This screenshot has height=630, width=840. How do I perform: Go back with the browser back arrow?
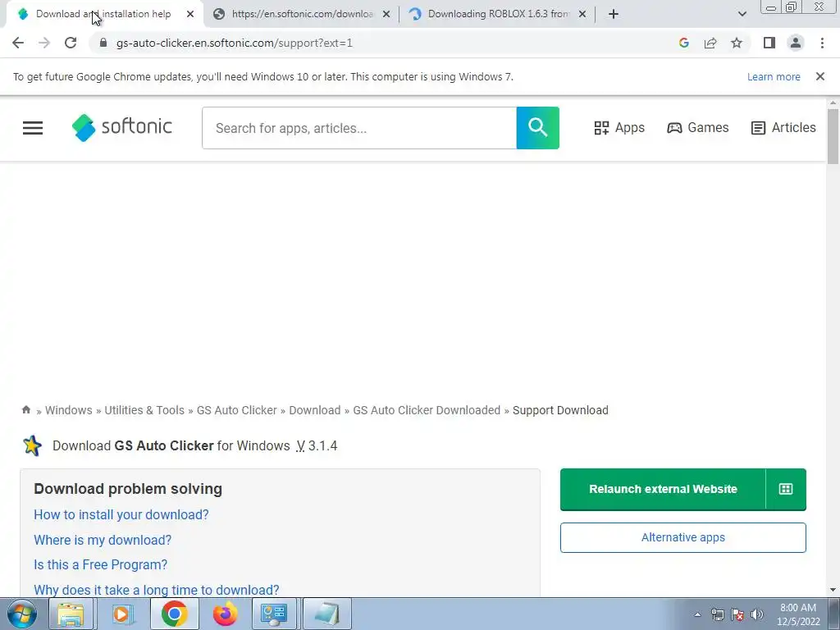coord(18,43)
